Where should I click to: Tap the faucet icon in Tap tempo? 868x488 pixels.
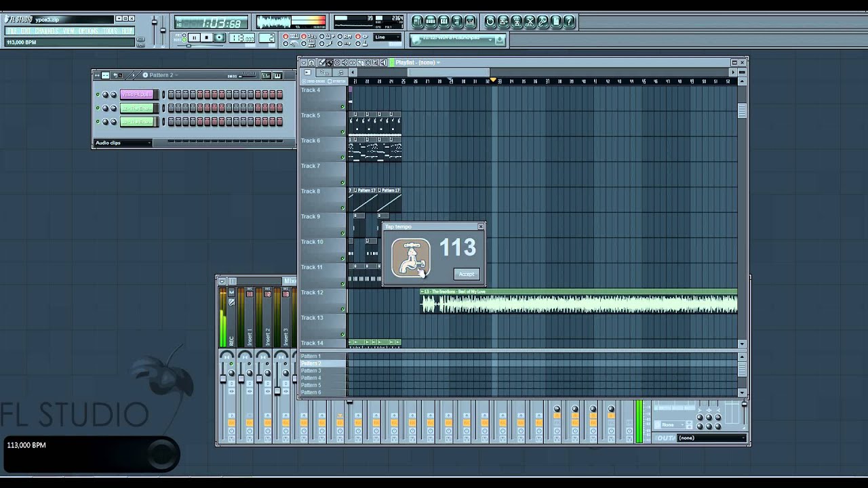tap(411, 258)
